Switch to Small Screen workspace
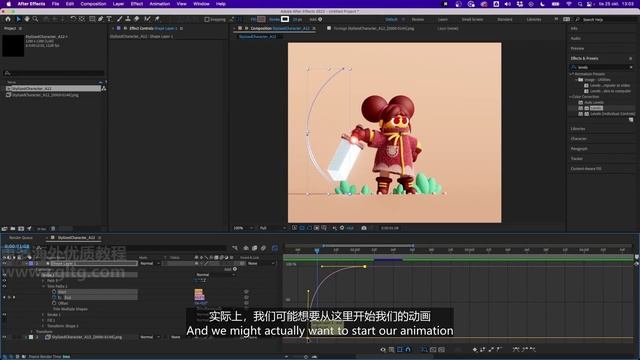The width and height of the screenshot is (640, 360). [472, 19]
